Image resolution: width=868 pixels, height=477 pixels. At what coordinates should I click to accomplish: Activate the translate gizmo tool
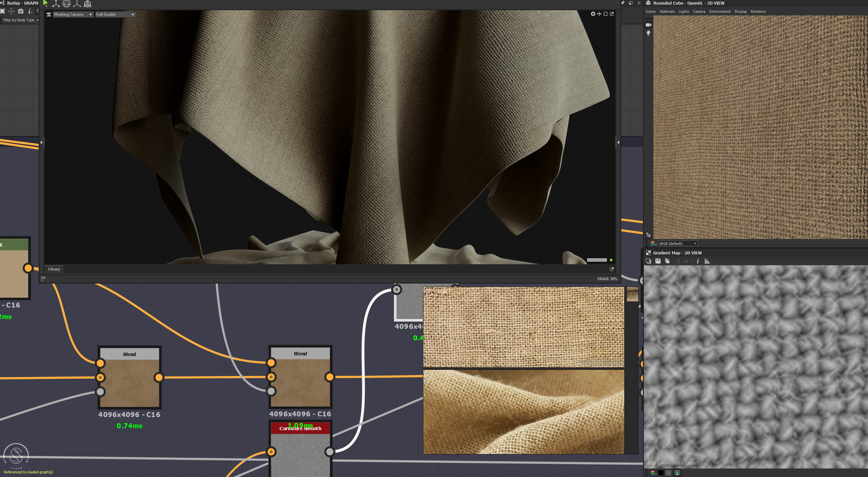tap(56, 4)
